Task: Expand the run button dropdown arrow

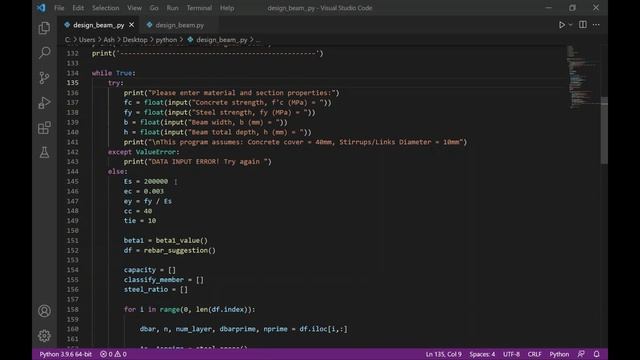Action: pos(571,25)
